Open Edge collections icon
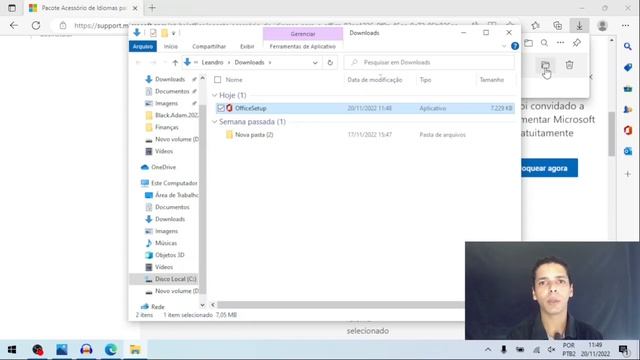The height and width of the screenshot is (360, 640). (x=558, y=26)
